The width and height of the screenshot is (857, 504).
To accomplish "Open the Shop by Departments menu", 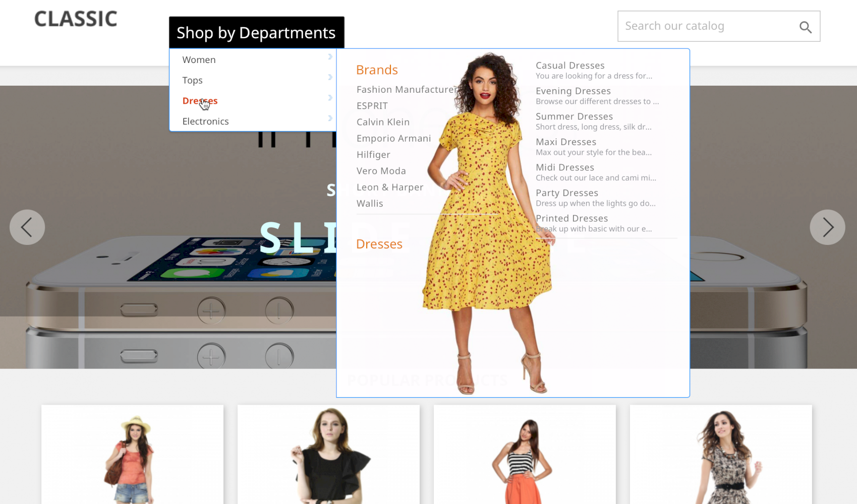I will (x=256, y=32).
